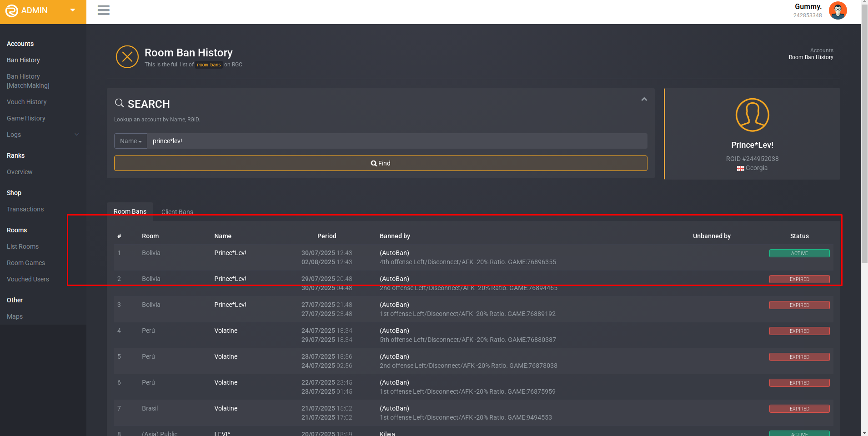This screenshot has height=436, width=868.
Task: Open the Name search type dropdown
Action: (130, 141)
